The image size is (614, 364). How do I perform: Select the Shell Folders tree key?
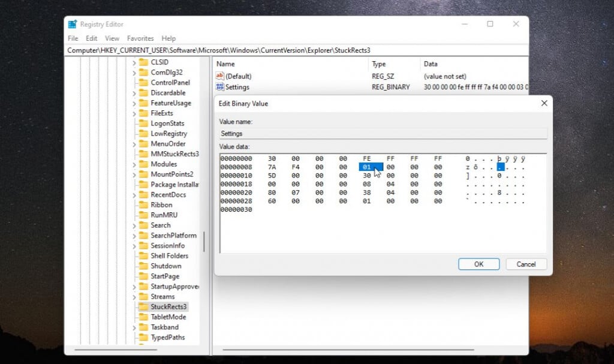[x=169, y=255]
